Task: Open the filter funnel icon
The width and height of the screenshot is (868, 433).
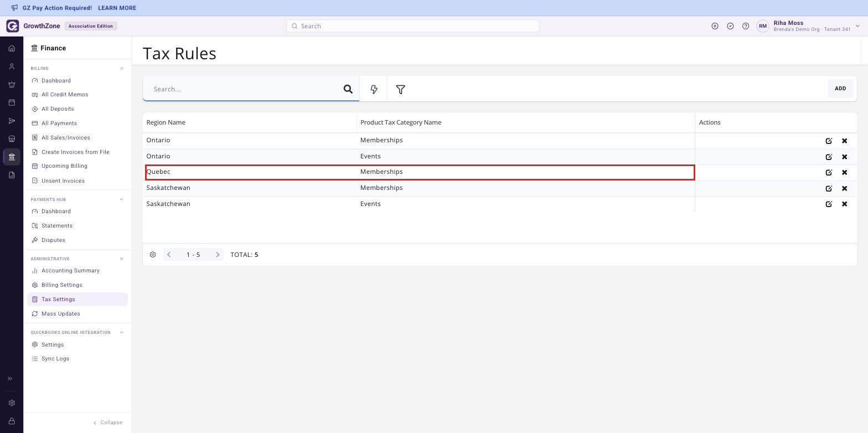Action: coord(400,89)
